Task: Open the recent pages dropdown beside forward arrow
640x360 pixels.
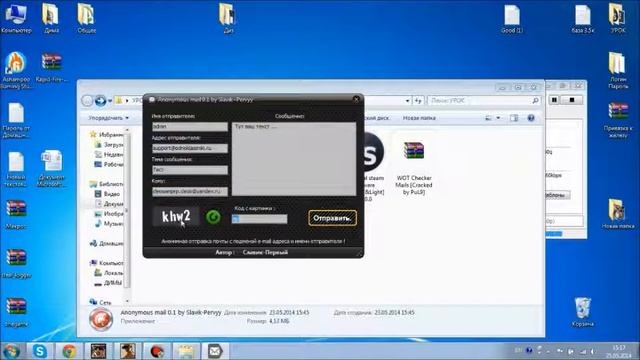Action: (x=110, y=101)
